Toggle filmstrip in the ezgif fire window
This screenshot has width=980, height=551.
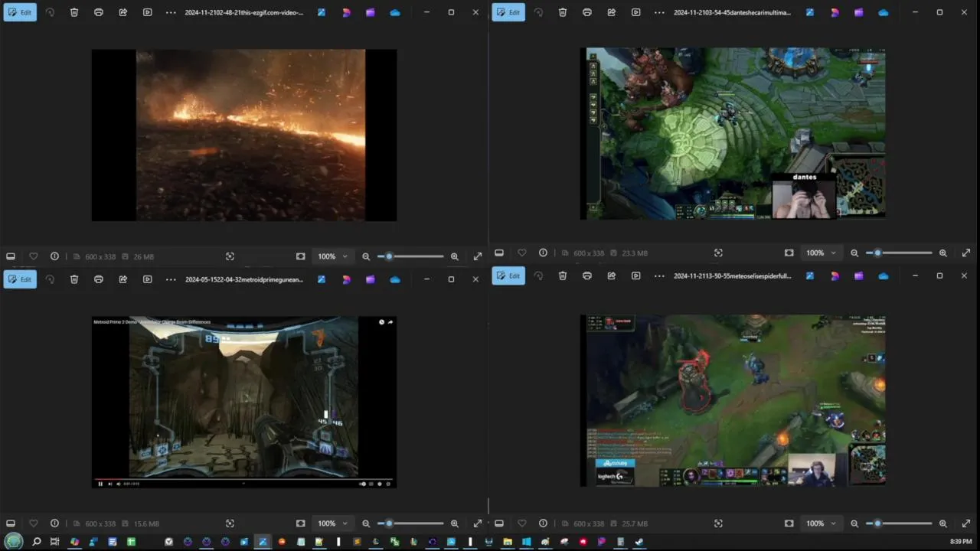click(x=11, y=256)
